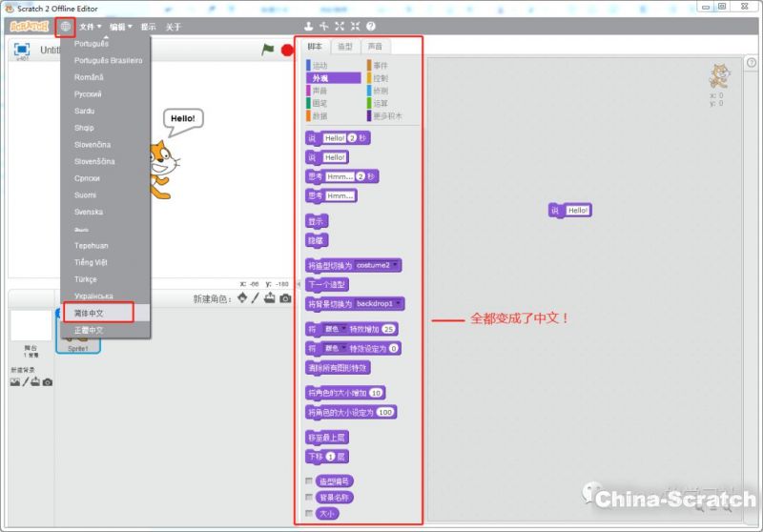Click the 提示 menu item

tap(149, 27)
